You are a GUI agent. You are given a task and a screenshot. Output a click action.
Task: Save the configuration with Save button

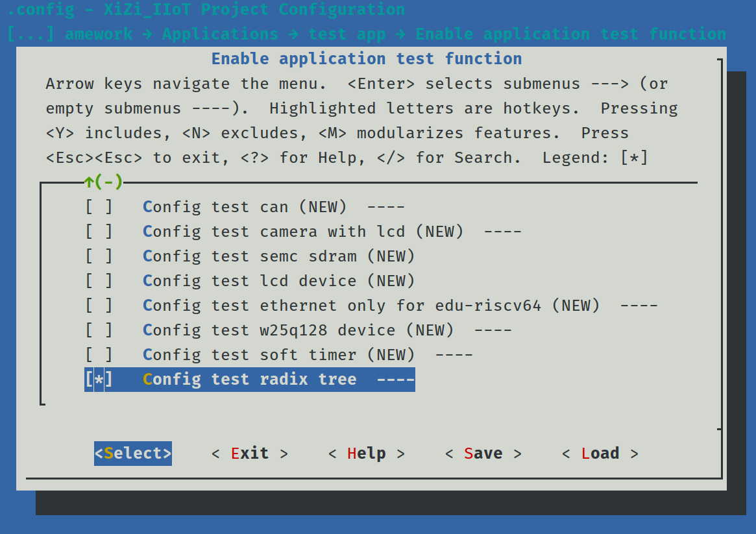pyautogui.click(x=483, y=454)
